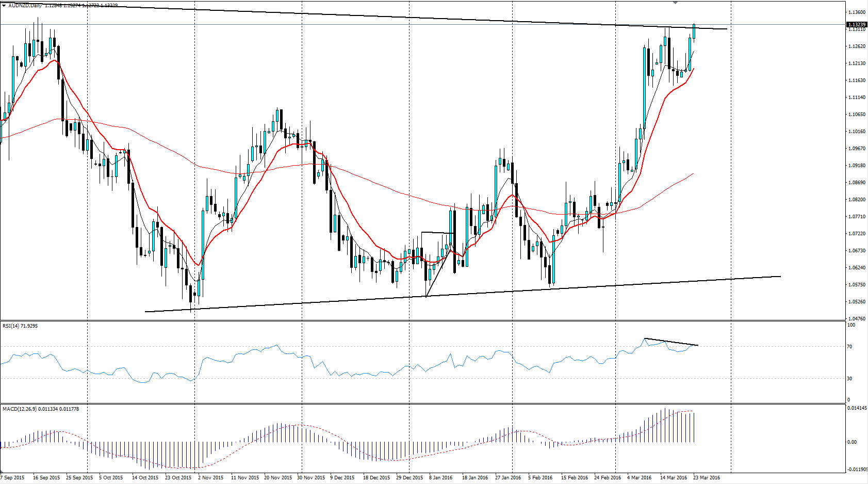Click the AUDNZD,Daily chart title text
Viewport: 868px width, 484px height.
25,5
